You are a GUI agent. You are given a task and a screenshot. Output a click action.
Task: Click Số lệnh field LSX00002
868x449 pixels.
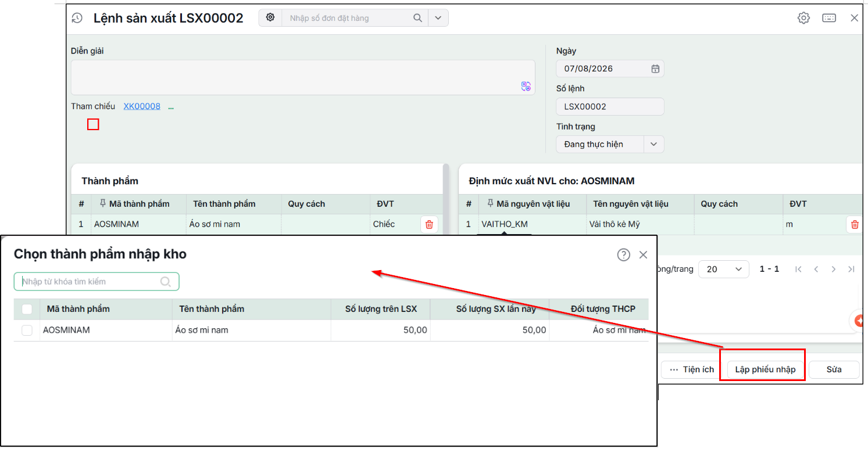coord(610,106)
